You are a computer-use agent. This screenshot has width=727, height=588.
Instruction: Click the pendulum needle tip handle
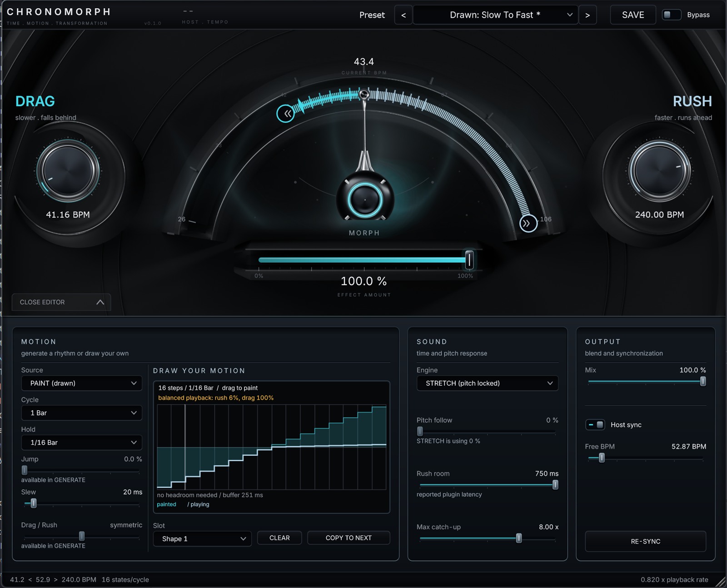coord(364,95)
